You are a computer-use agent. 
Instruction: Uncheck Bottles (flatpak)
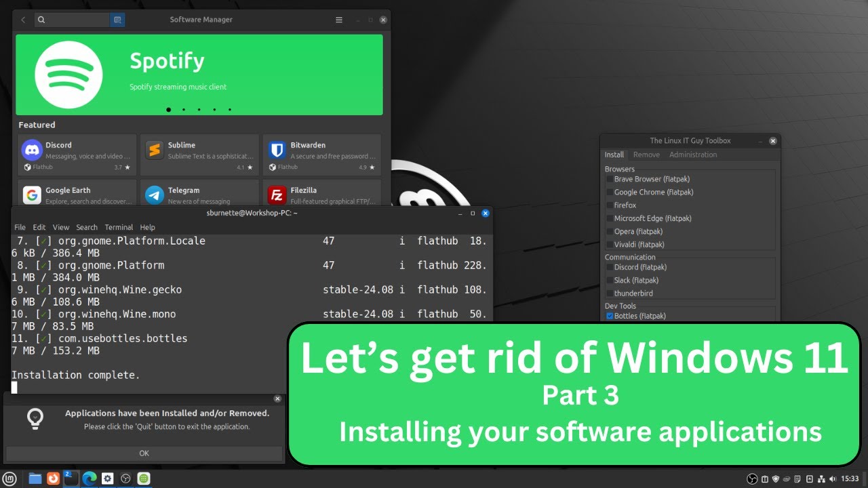[x=610, y=316]
